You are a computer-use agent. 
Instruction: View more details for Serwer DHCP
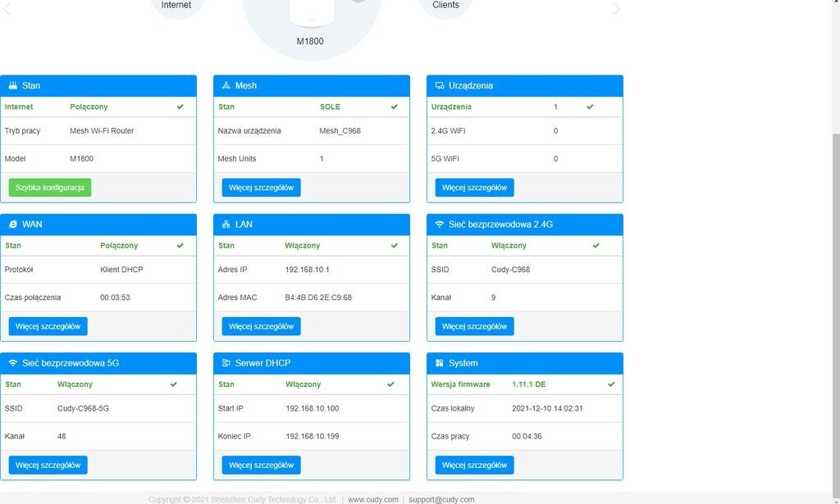click(261, 465)
